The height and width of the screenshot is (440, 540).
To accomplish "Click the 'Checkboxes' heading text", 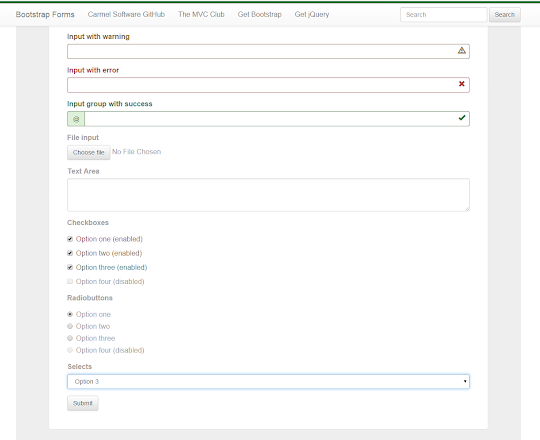I will [88, 223].
